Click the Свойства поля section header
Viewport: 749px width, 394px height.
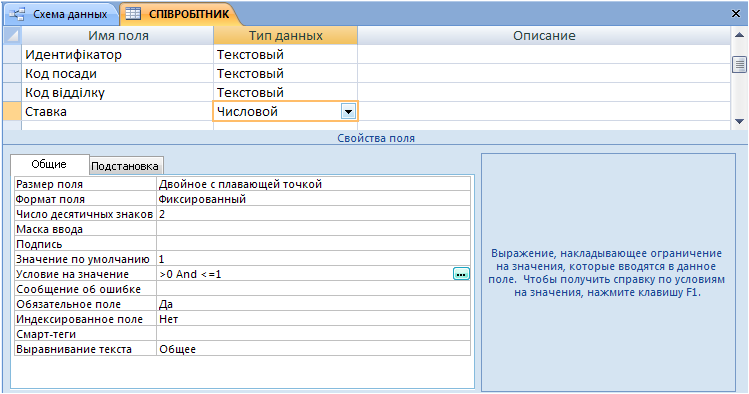click(376, 138)
